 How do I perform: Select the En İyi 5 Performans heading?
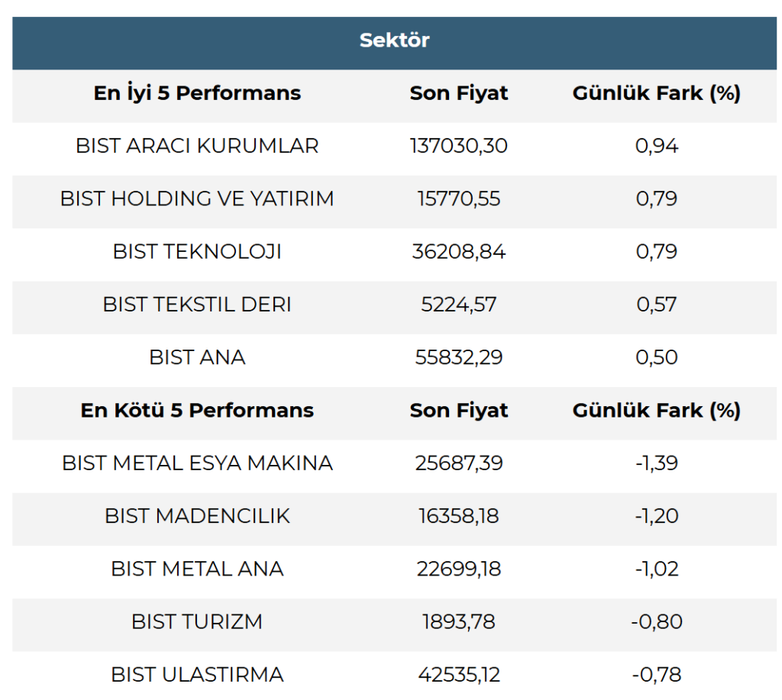click(x=197, y=93)
